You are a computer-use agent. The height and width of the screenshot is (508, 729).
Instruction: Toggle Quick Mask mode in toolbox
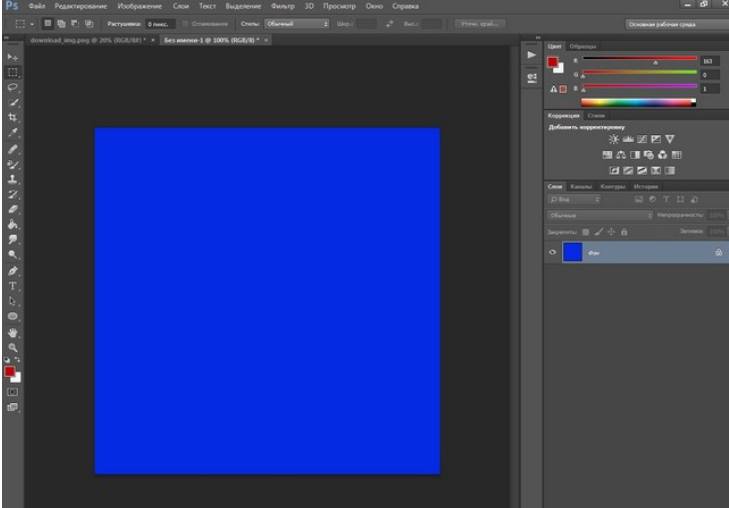tap(13, 392)
